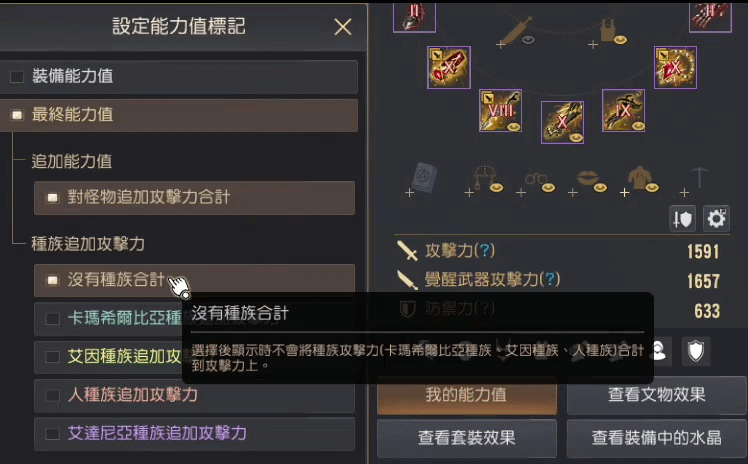
Task: Click the book slot icon
Action: click(421, 179)
